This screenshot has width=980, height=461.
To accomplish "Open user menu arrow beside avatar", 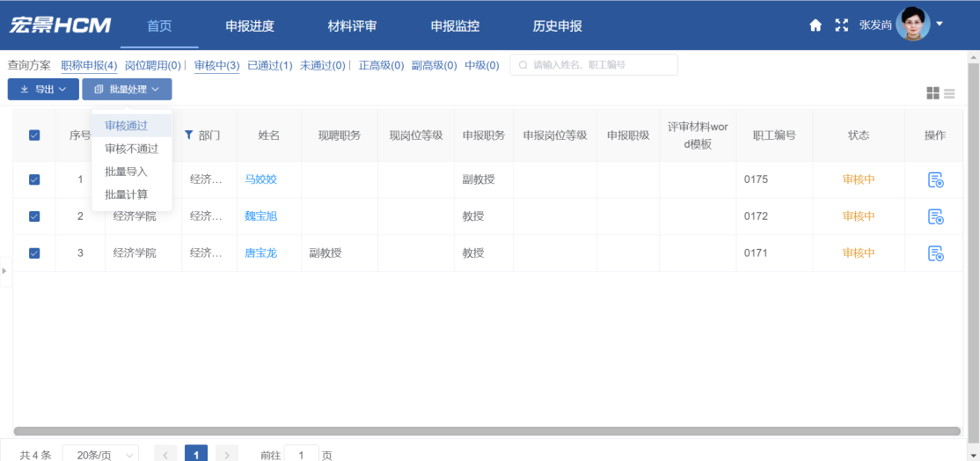I will (x=940, y=24).
